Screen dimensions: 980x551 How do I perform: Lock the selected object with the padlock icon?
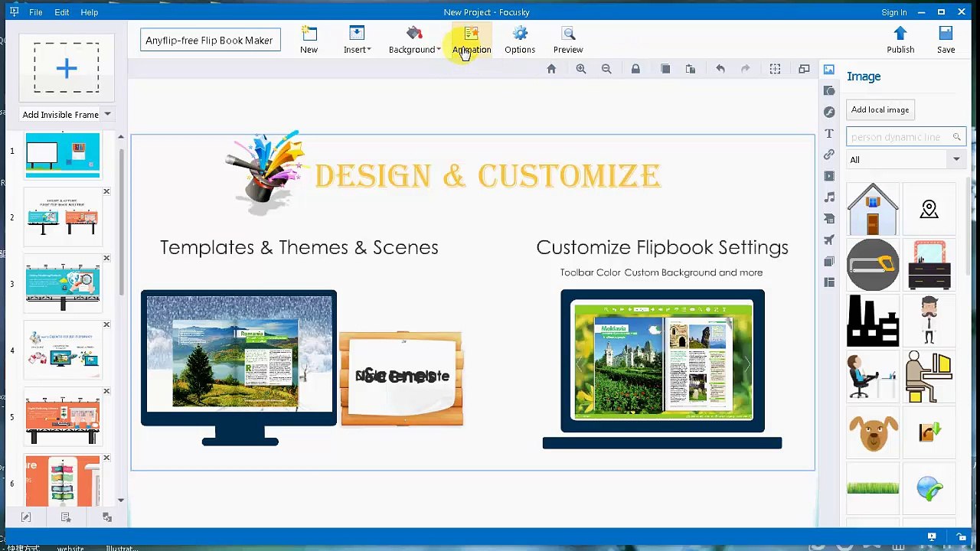[635, 69]
